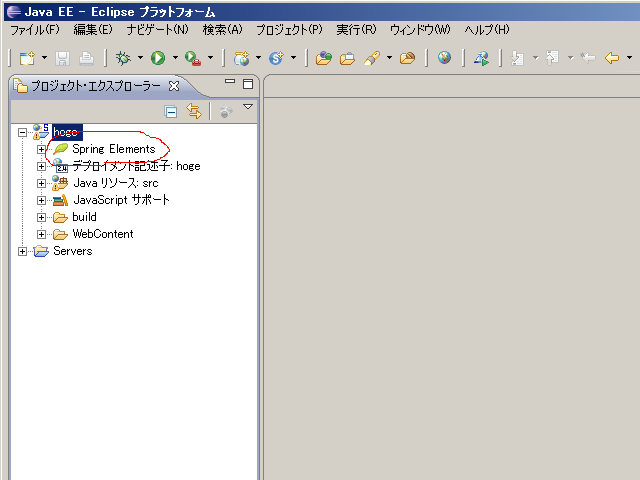Open the Back history dropdown arrow
This screenshot has width=640, height=480.
point(629,58)
